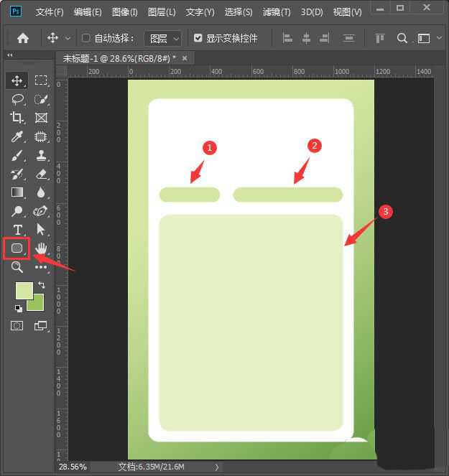Click the Home button in options bar
Image resolution: width=449 pixels, height=476 pixels.
[23, 38]
